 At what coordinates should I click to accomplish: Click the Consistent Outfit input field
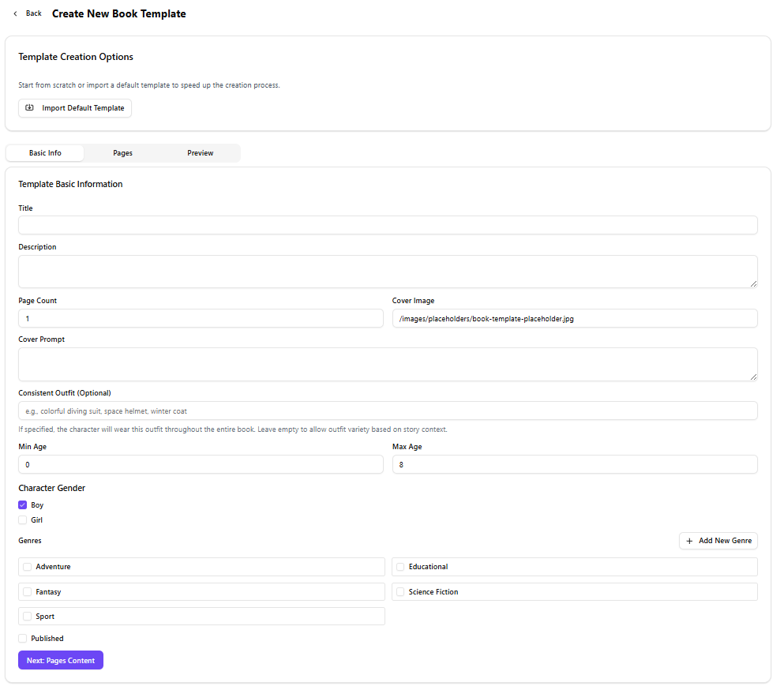(x=388, y=411)
